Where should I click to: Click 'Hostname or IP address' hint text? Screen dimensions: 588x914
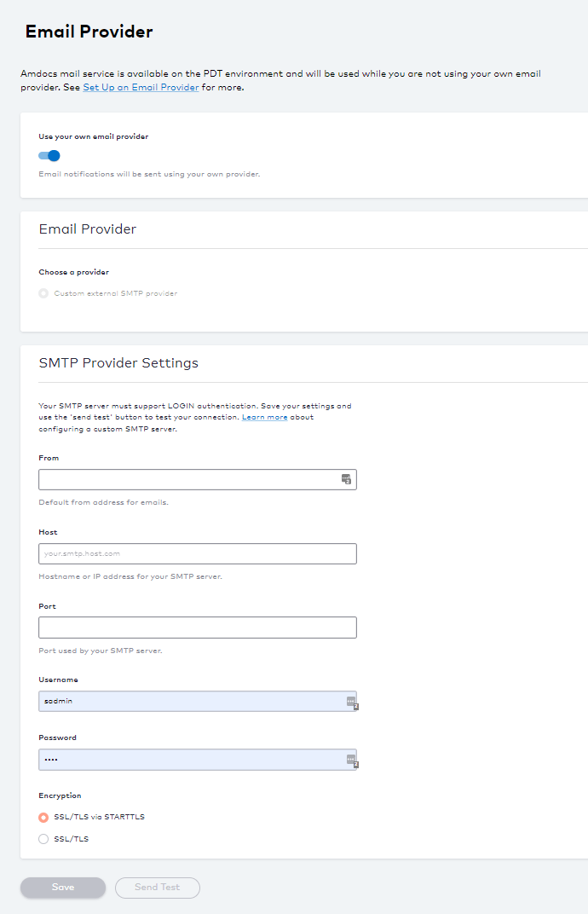click(130, 576)
